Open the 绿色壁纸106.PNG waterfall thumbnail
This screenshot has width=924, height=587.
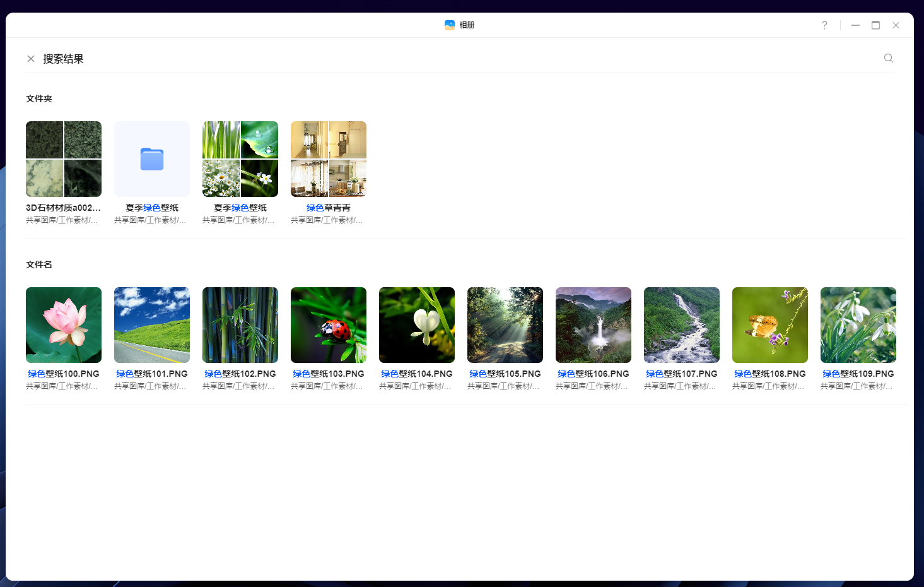pyautogui.click(x=594, y=325)
